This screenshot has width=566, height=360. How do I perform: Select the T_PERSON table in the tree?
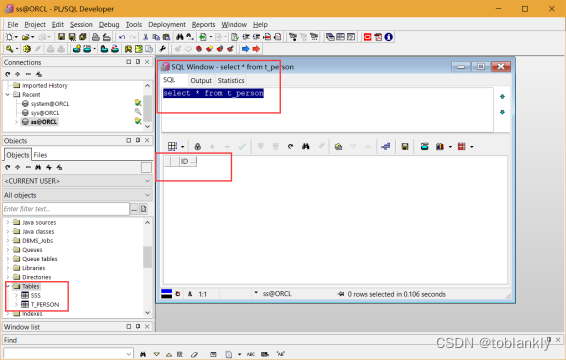pyautogui.click(x=45, y=304)
